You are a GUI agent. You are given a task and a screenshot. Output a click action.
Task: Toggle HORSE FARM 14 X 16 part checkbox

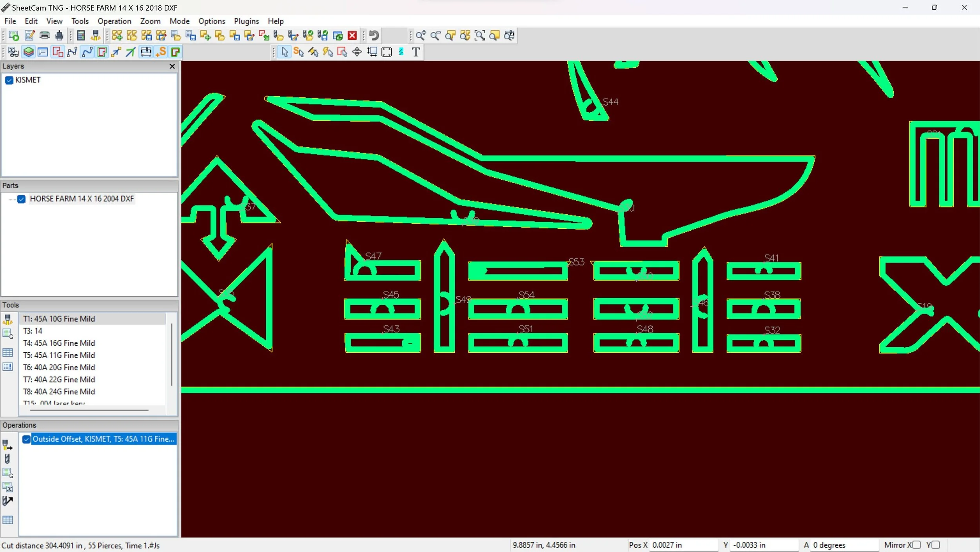click(x=22, y=199)
